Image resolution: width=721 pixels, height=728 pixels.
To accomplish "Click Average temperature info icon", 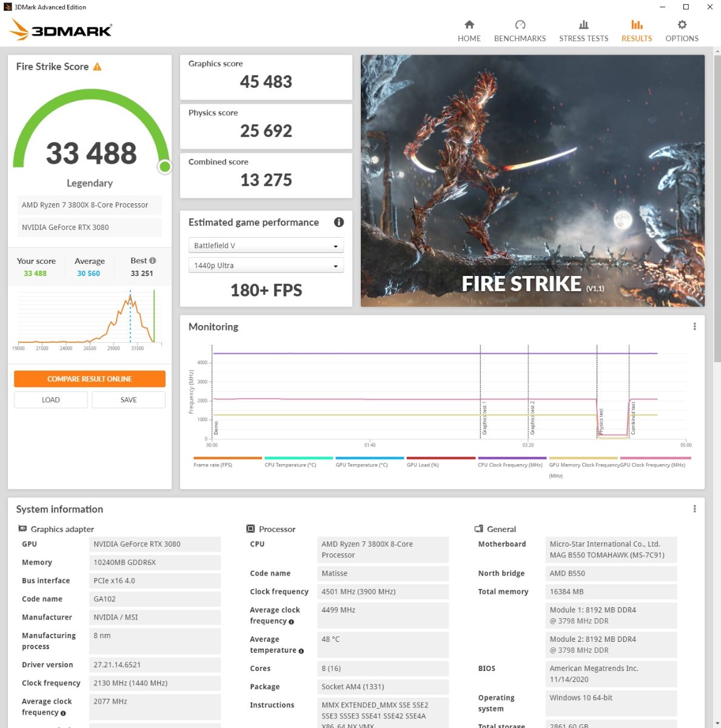I will (301, 651).
